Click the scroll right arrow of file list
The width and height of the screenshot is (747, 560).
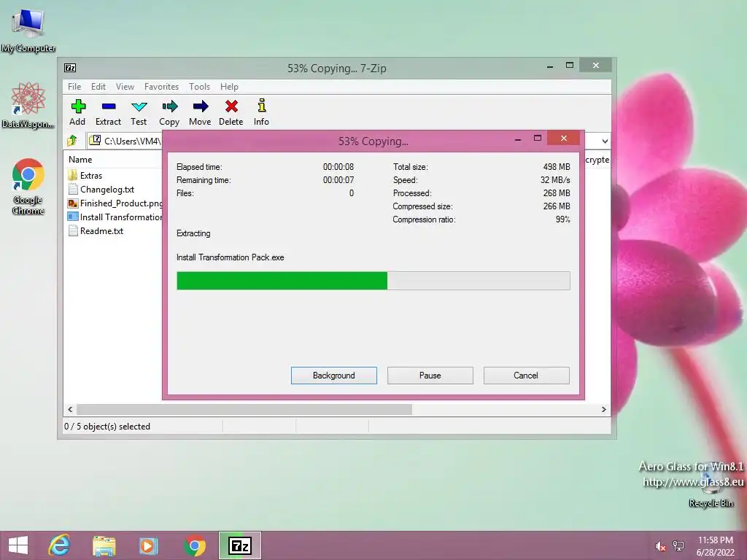coord(603,409)
